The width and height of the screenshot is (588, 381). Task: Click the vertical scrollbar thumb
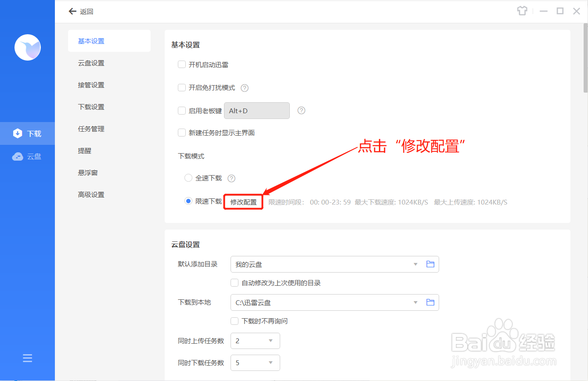(x=585, y=57)
